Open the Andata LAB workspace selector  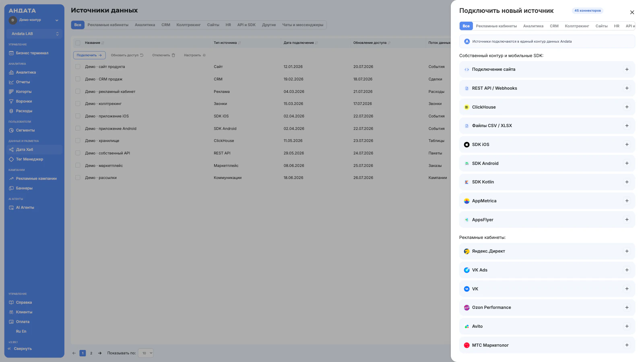pos(34,34)
